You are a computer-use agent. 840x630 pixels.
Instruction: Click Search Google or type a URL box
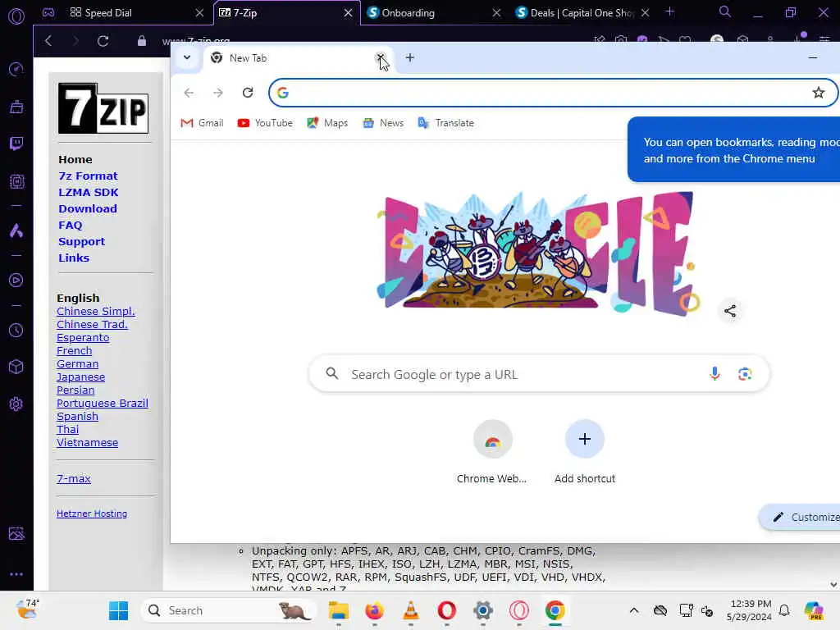click(x=539, y=374)
